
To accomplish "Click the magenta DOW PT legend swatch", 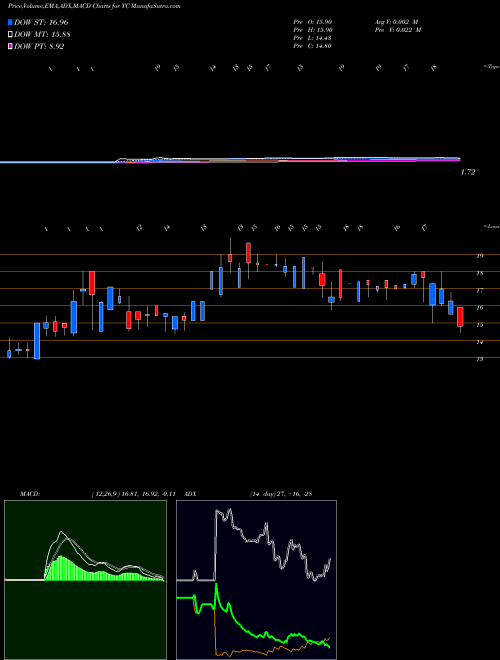I will 10,46.
